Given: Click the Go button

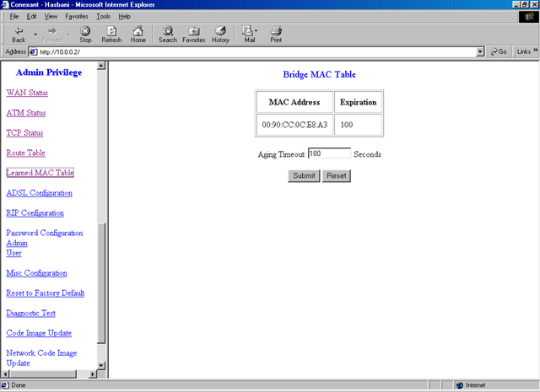Looking at the screenshot, I should point(499,51).
